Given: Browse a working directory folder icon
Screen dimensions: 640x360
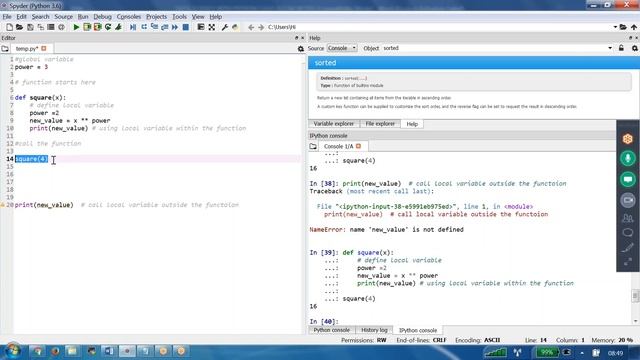Looking at the screenshot, I should click(623, 27).
